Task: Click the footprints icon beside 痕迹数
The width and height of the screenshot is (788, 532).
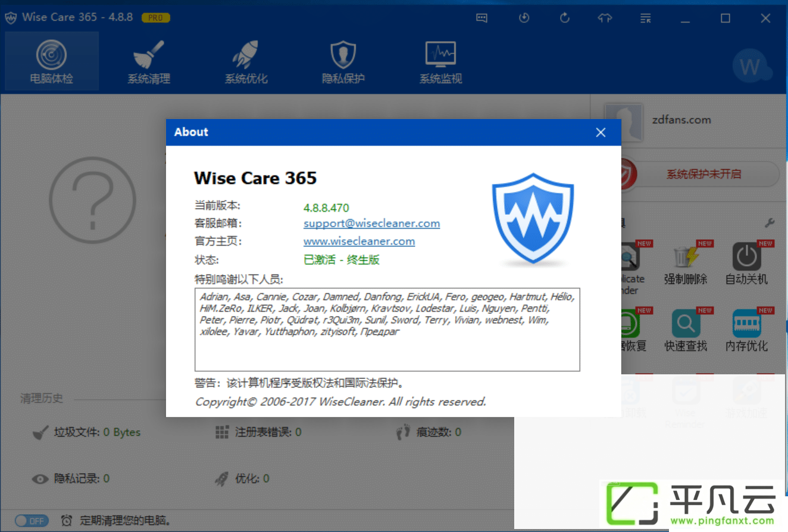Action: tap(403, 432)
